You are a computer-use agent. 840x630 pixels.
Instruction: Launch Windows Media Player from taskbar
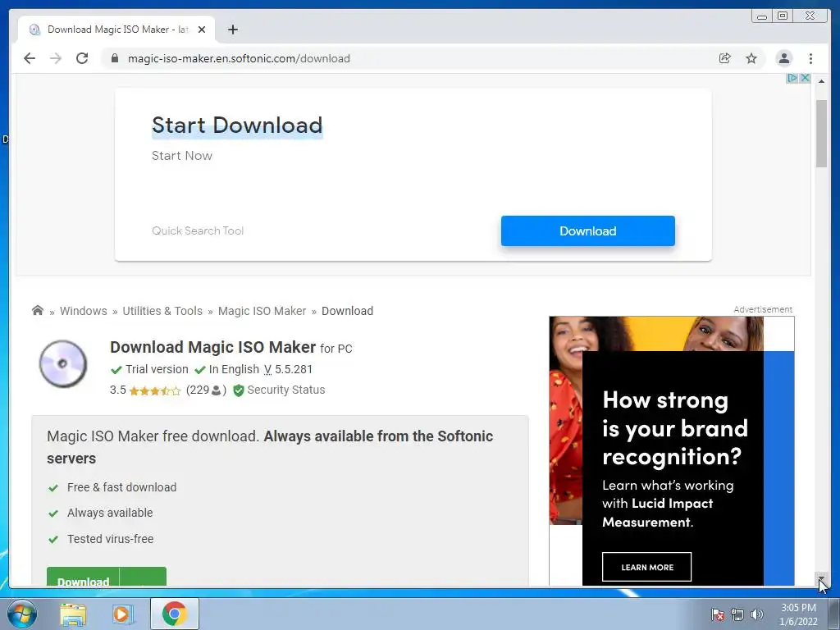123,614
